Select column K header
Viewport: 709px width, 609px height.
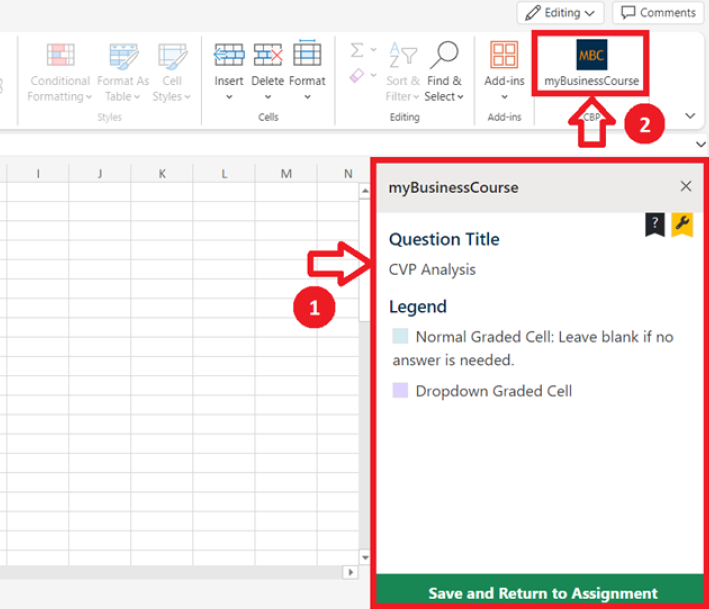(x=162, y=174)
